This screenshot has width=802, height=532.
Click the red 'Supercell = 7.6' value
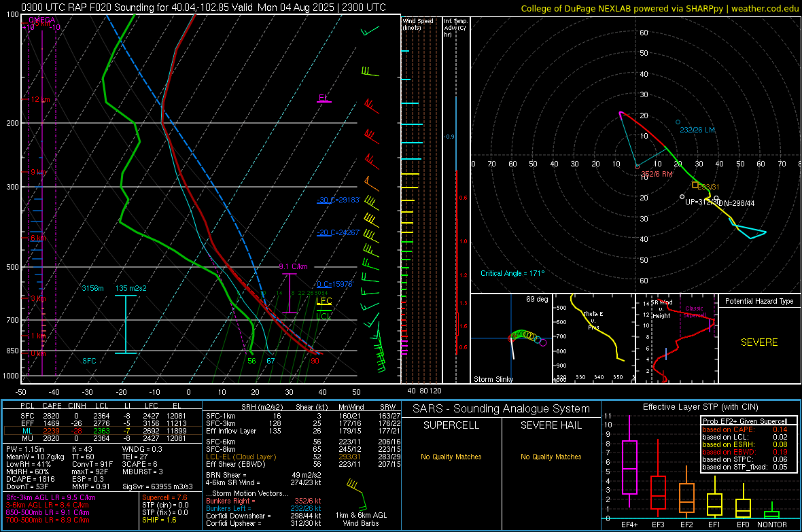[164, 497]
